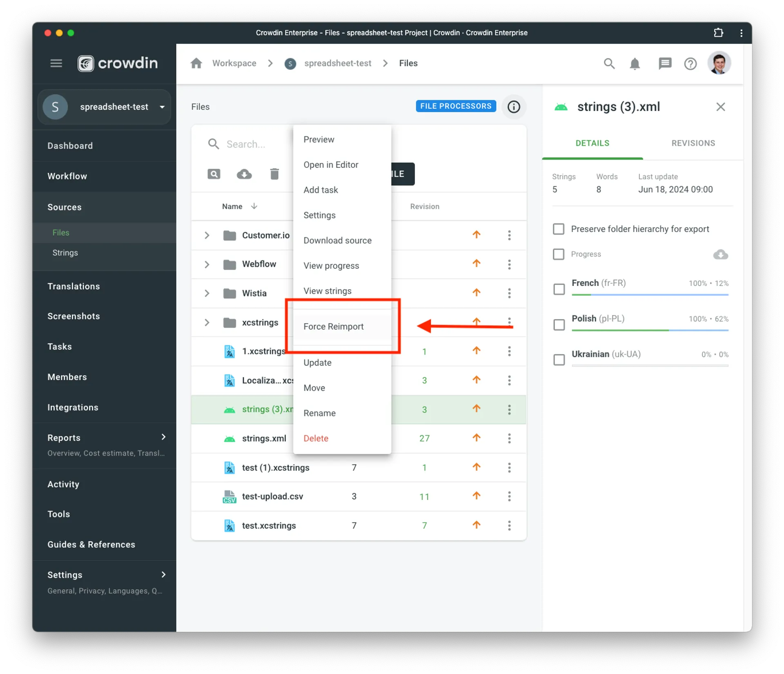Choose Download source from menu
The image size is (784, 674).
click(337, 240)
